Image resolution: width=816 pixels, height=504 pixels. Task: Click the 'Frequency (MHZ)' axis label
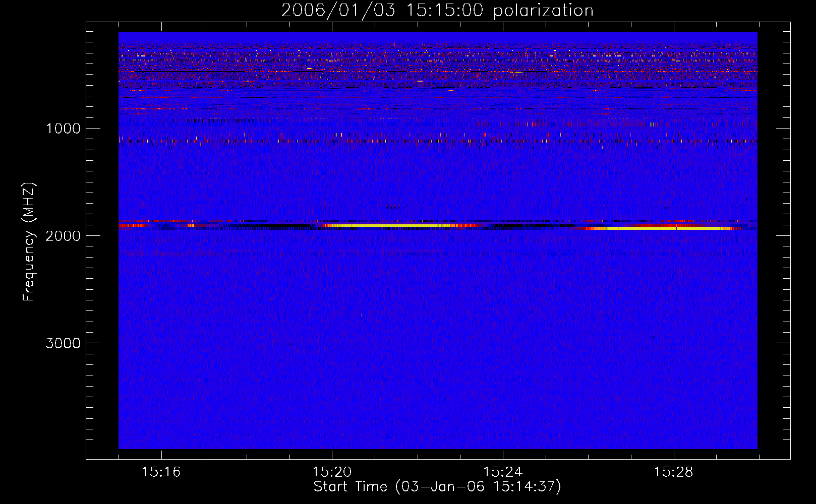tap(29, 242)
